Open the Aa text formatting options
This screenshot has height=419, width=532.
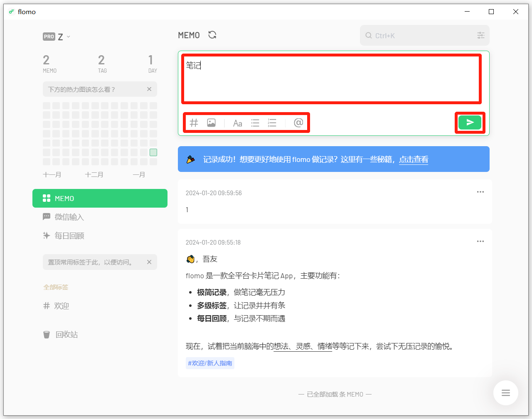click(237, 123)
